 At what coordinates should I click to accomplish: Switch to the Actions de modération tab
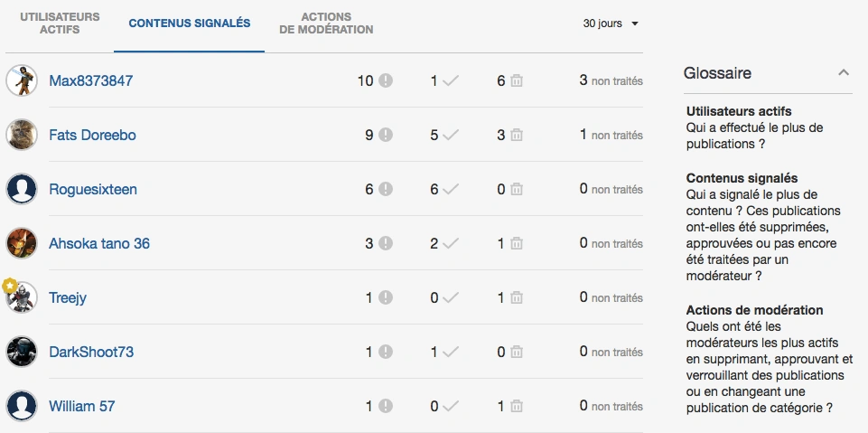click(326, 24)
